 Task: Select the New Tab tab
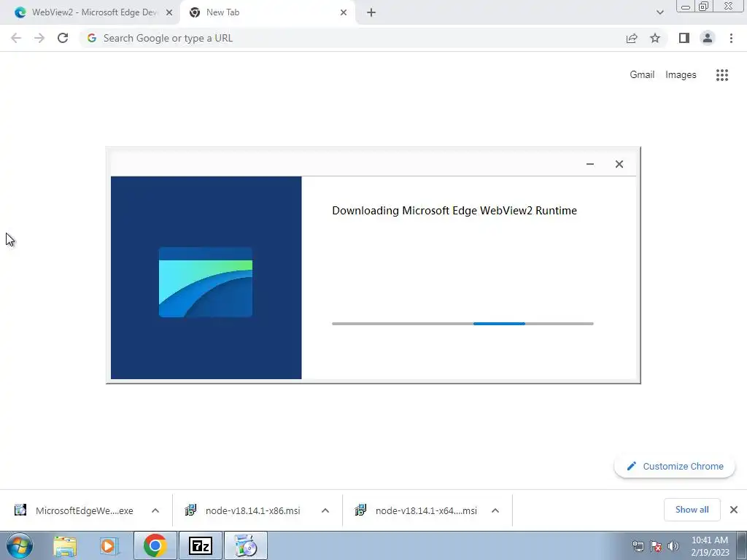(267, 12)
